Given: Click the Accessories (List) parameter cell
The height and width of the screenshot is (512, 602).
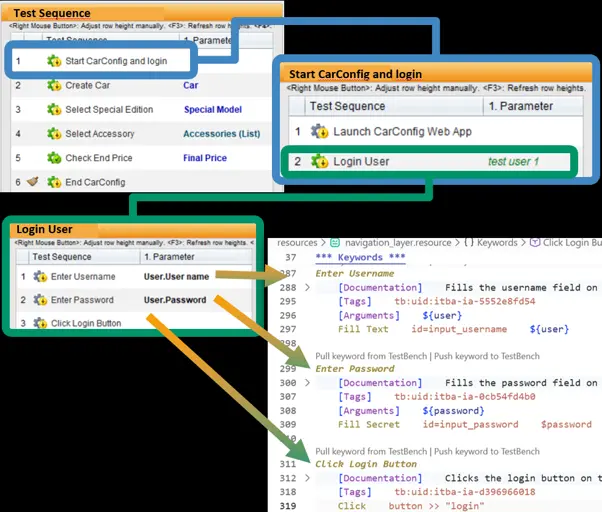Looking at the screenshot, I should [222, 134].
